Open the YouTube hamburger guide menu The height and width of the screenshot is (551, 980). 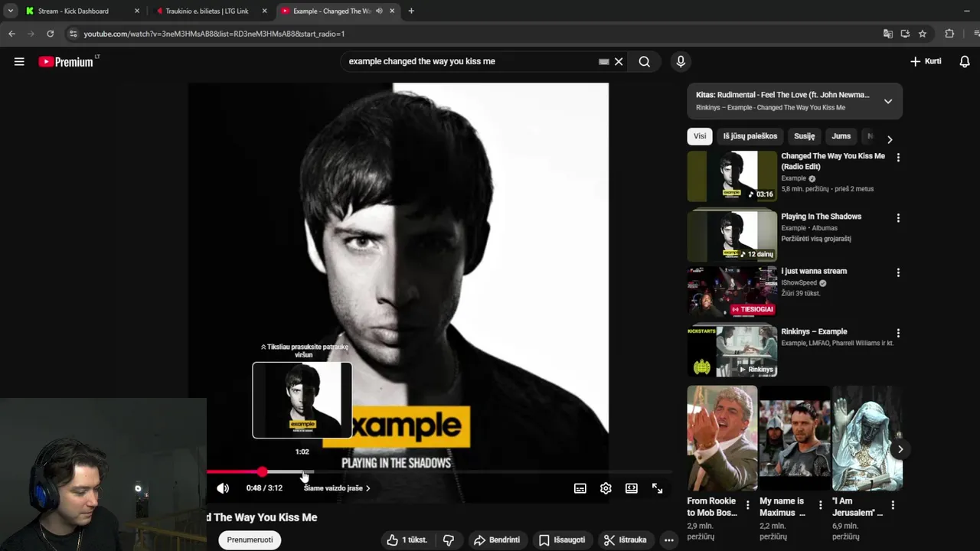click(x=19, y=62)
